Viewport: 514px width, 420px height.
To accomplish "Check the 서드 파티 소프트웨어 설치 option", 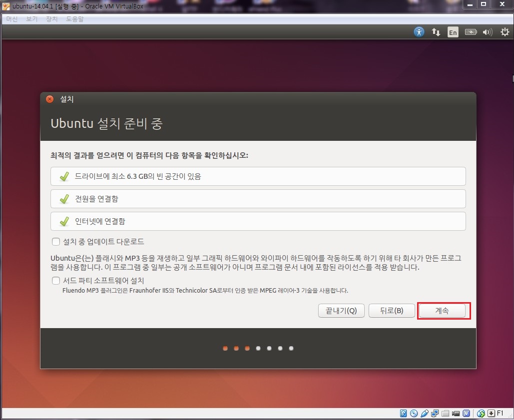I will [x=56, y=280].
